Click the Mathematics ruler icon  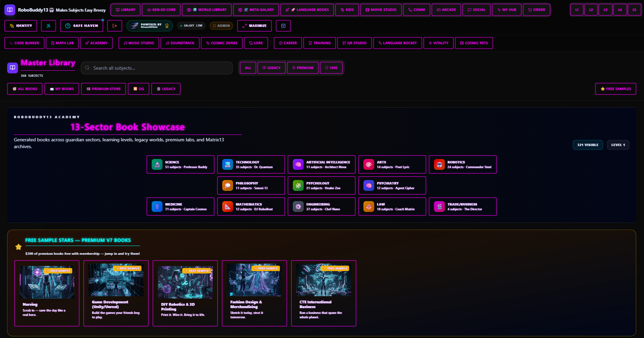[x=228, y=207]
